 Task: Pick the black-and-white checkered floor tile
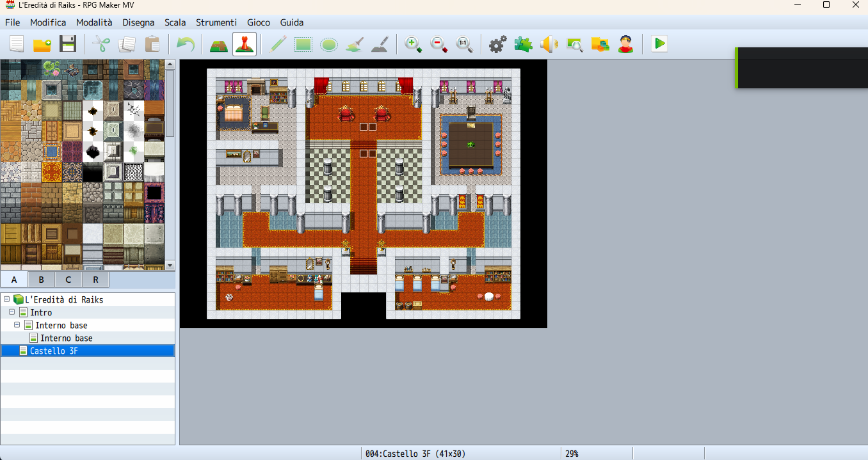(x=133, y=172)
